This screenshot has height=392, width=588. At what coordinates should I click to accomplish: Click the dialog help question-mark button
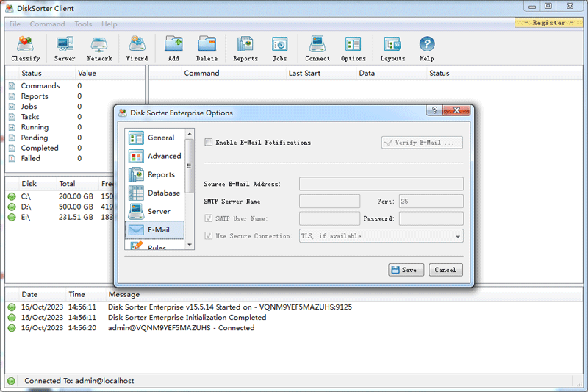pyautogui.click(x=434, y=110)
